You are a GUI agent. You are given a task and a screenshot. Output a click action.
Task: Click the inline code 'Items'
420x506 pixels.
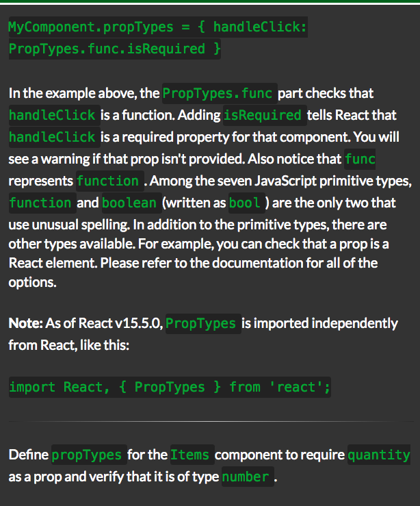click(192, 455)
